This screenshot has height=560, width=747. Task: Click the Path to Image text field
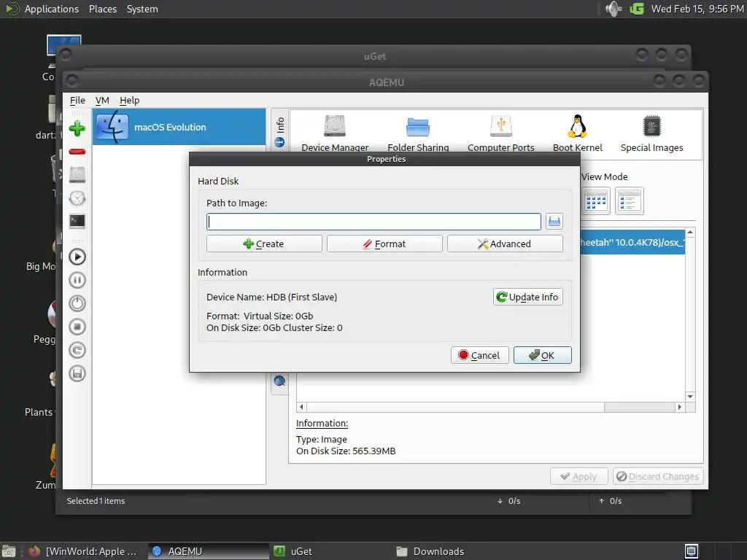[x=373, y=222]
